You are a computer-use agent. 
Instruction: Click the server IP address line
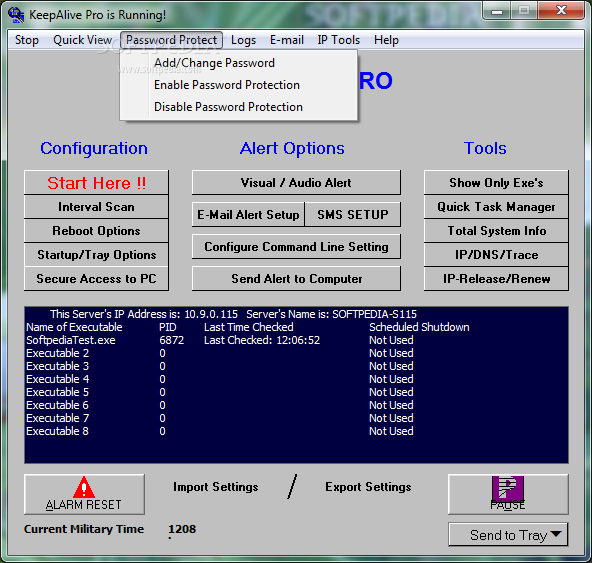(233, 314)
